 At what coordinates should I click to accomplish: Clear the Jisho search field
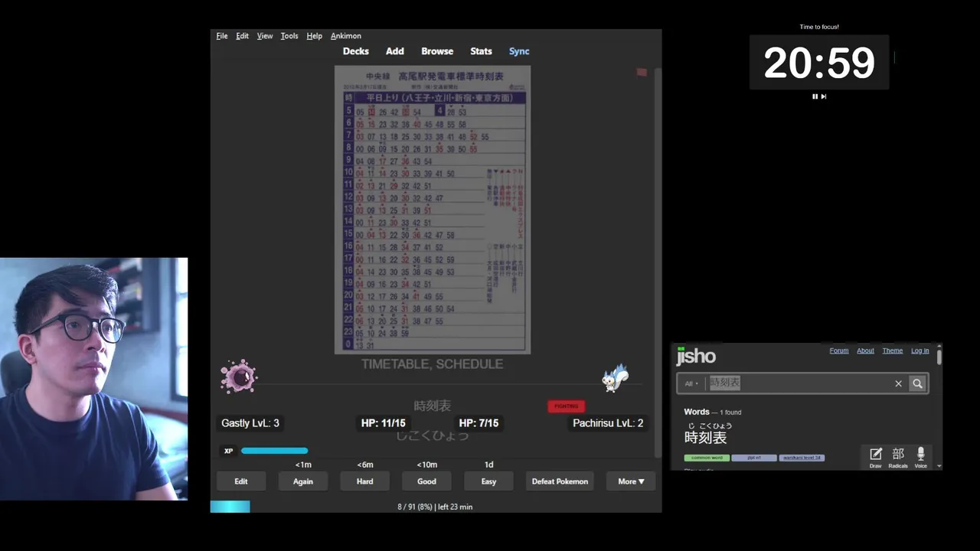click(898, 383)
